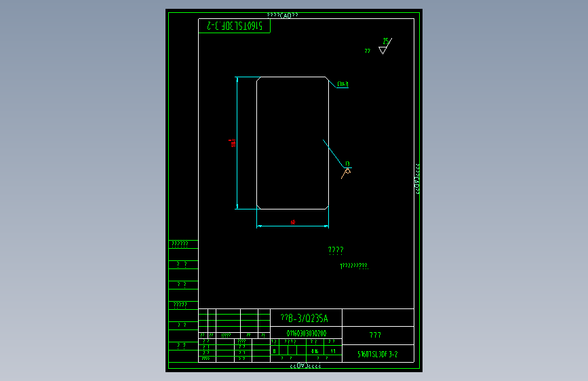Screen dimensions: 588x381
Task: Select the red 60 width dimension
Action: (x=293, y=222)
